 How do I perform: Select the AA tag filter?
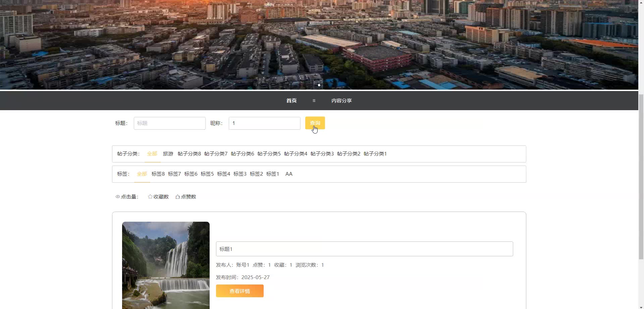pyautogui.click(x=289, y=174)
